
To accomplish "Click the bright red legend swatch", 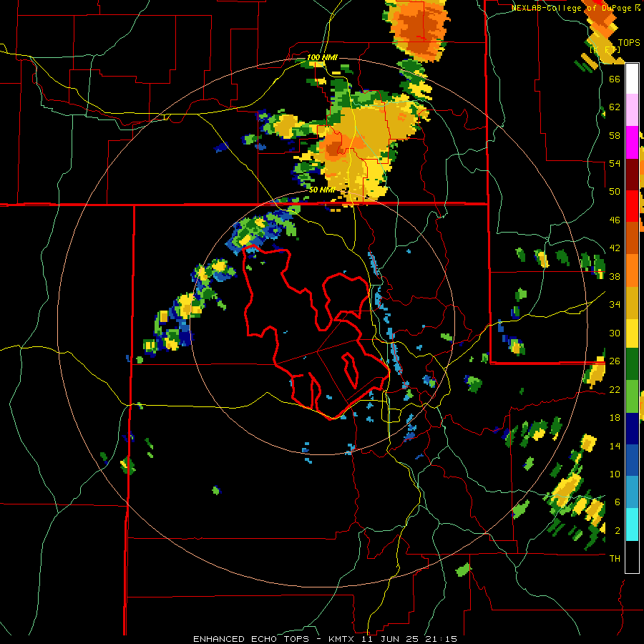I will tap(632, 206).
